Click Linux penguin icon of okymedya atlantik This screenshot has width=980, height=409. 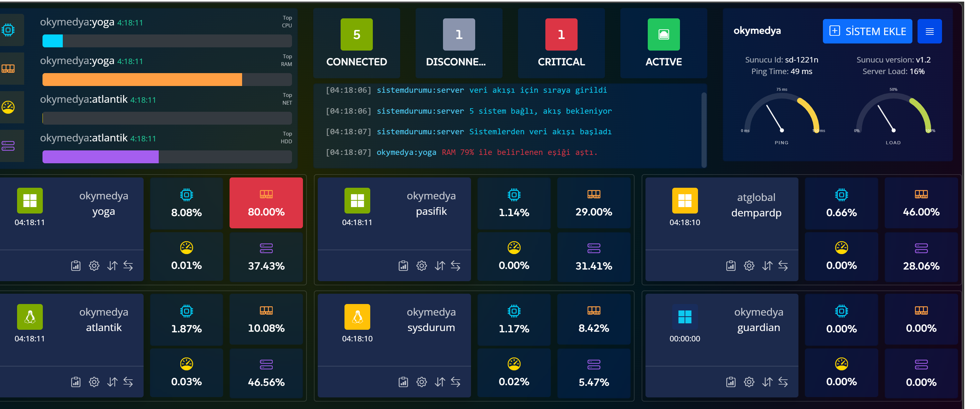[x=30, y=317]
